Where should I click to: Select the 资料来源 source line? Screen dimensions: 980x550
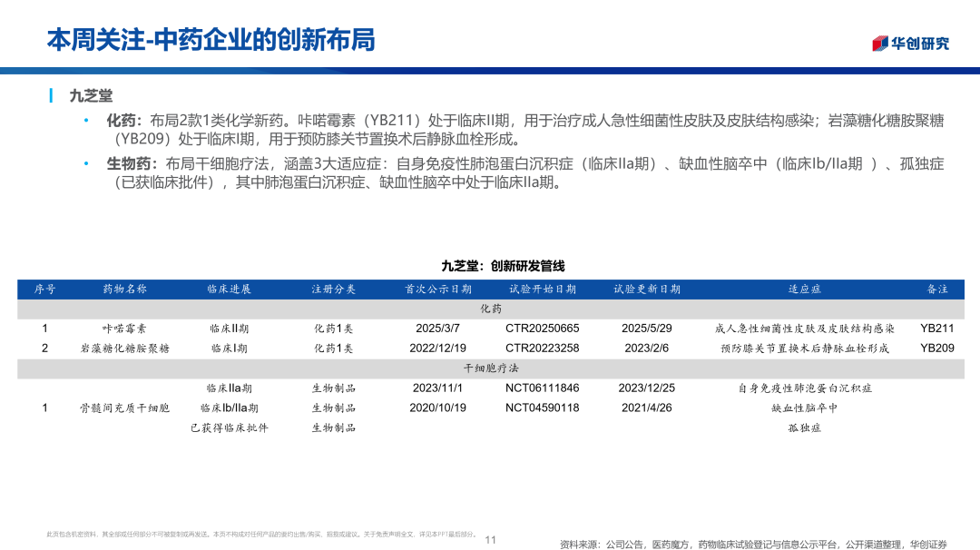(x=754, y=545)
